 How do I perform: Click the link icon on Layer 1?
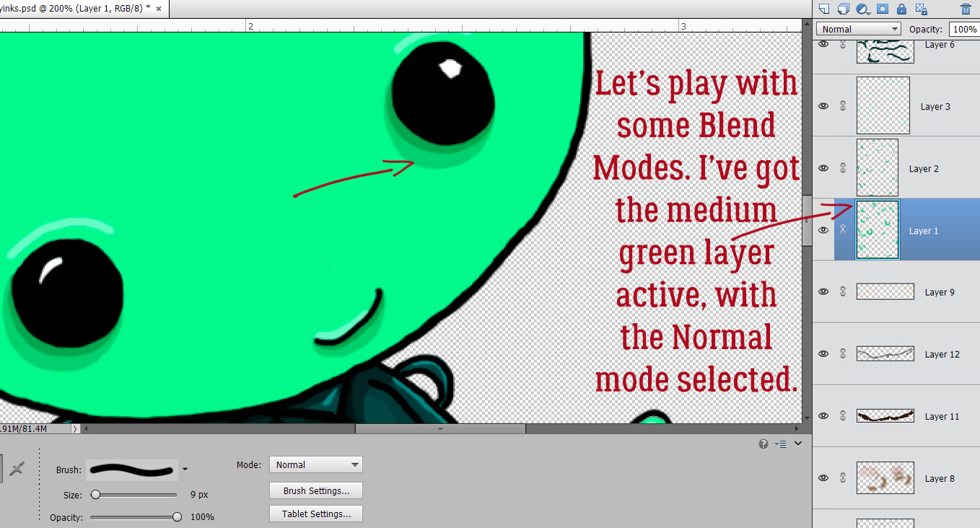point(842,230)
